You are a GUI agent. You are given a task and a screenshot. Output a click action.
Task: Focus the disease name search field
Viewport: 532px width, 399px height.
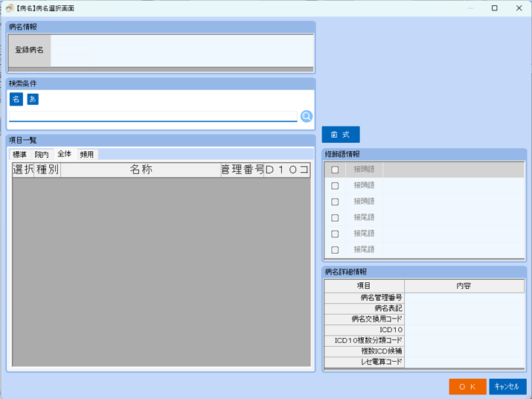[153, 116]
